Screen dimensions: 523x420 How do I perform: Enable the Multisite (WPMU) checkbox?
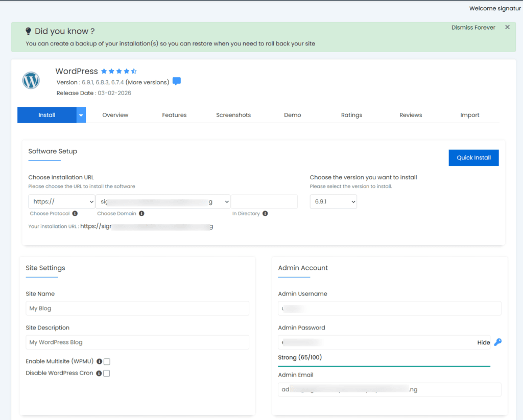click(x=107, y=362)
